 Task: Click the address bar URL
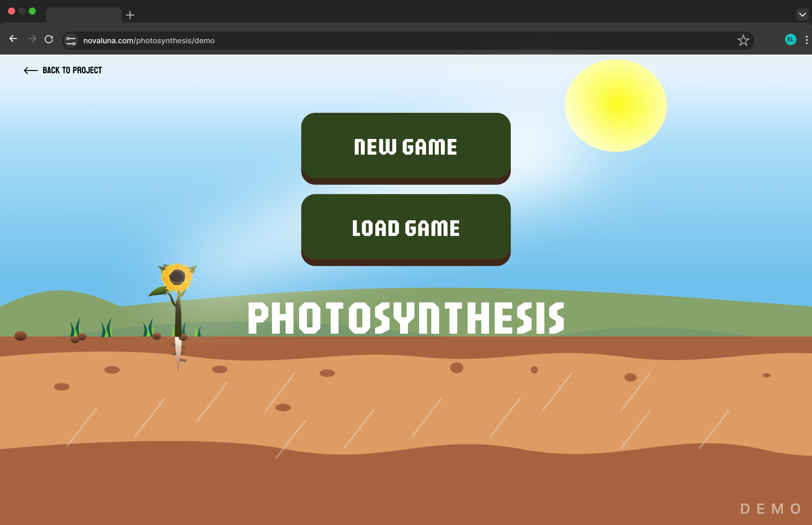click(149, 41)
